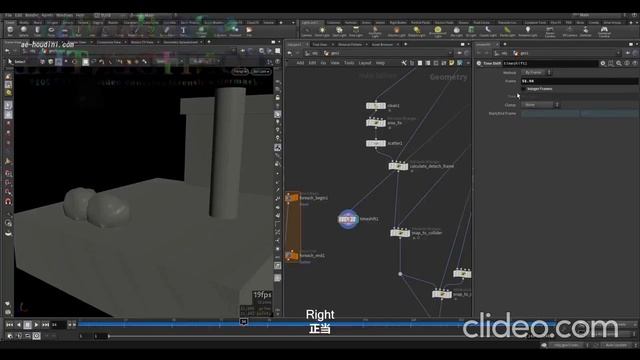Open network editor Tools menu
Image resolution: width=640 pixels, height=360 pixels.
(349, 63)
